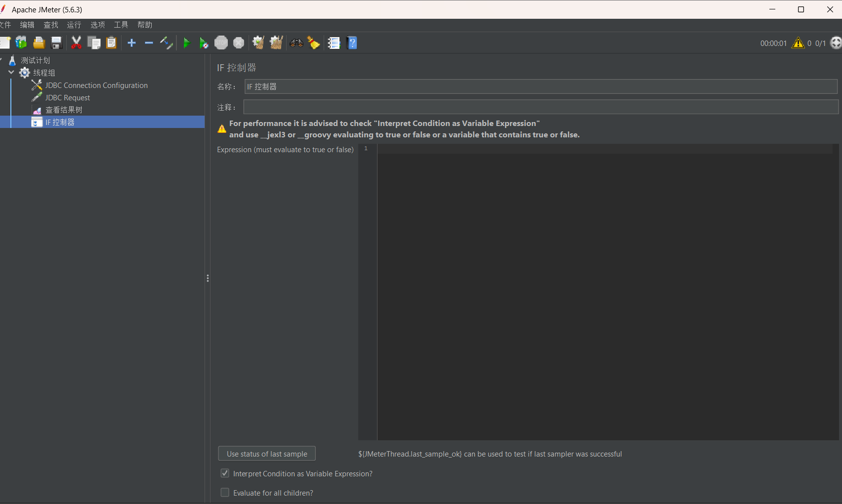This screenshot has height=504, width=842.
Task: Open the 编辑 menu
Action: pyautogui.click(x=27, y=25)
